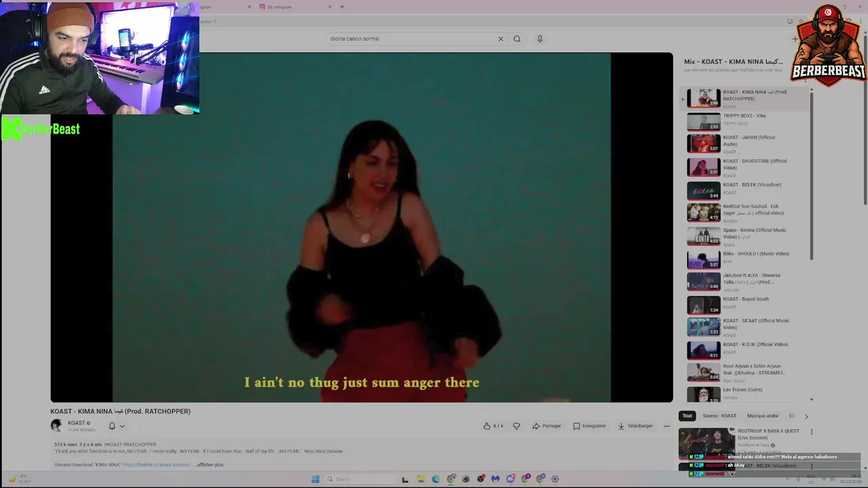Select the Tout filter chip
Viewport: 868px width, 488px height.
click(687, 416)
